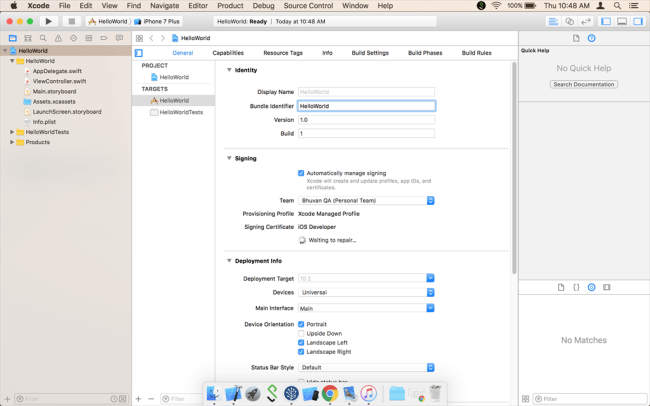Open the Symbol navigator
The height and width of the screenshot is (406, 650).
click(28, 38)
